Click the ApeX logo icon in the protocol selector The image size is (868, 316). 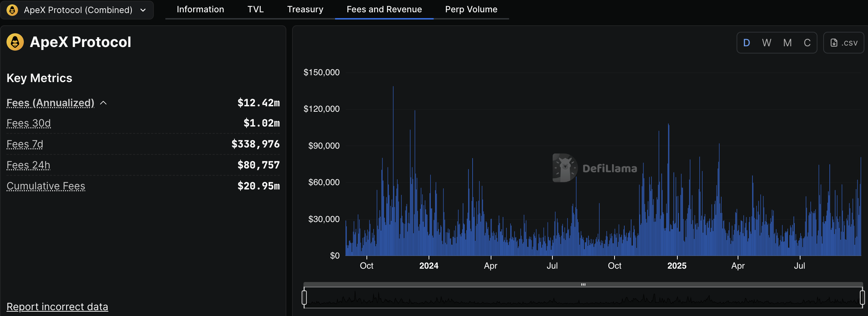pyautogui.click(x=12, y=10)
